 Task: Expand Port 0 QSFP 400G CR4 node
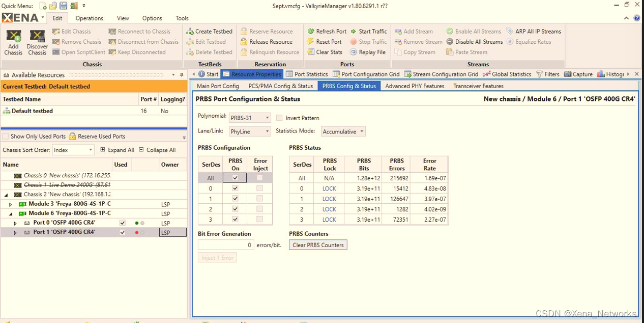(15, 223)
